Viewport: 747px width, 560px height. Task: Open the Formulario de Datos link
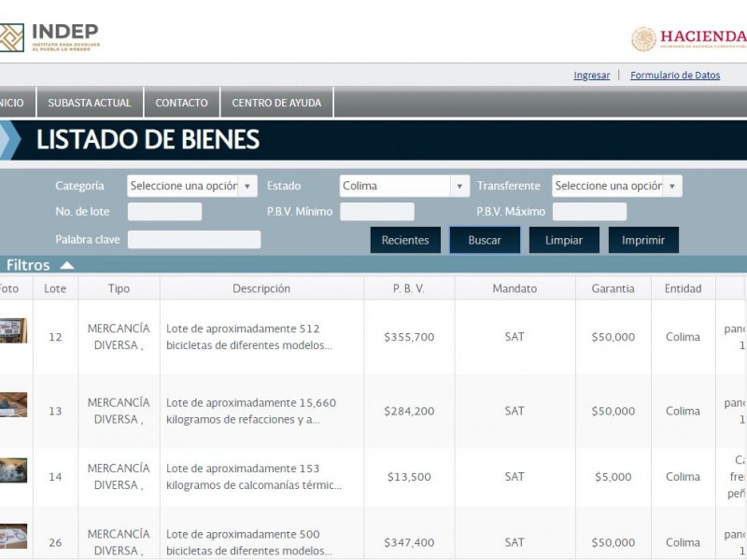(675, 76)
